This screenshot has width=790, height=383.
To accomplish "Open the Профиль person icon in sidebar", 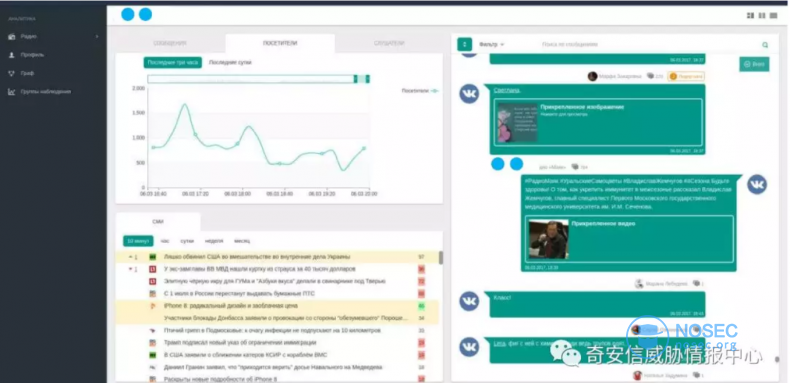I will 12,55.
